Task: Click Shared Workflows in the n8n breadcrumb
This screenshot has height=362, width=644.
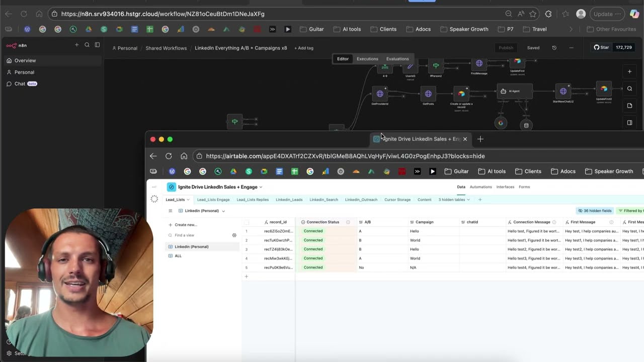Action: coord(166,48)
